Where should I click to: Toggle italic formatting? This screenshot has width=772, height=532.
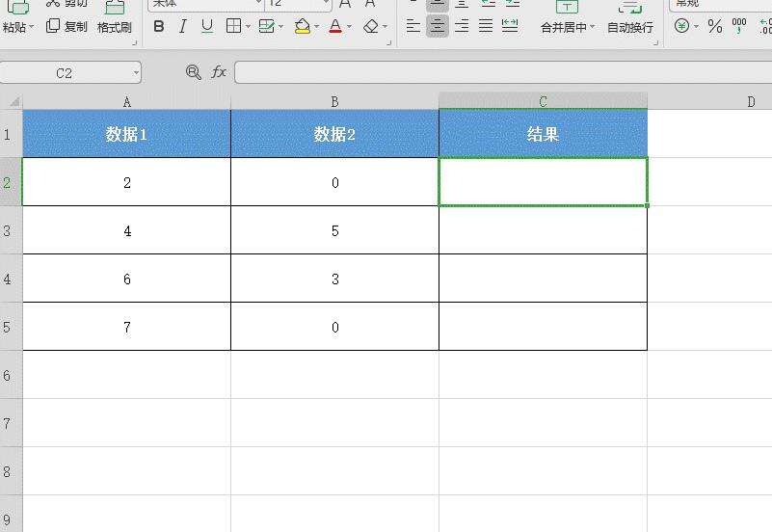pyautogui.click(x=183, y=26)
